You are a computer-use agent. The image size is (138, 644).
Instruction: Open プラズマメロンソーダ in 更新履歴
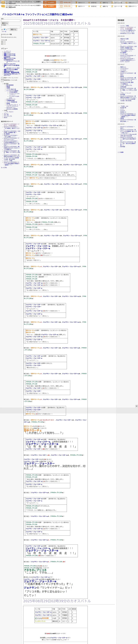click(x=126, y=81)
